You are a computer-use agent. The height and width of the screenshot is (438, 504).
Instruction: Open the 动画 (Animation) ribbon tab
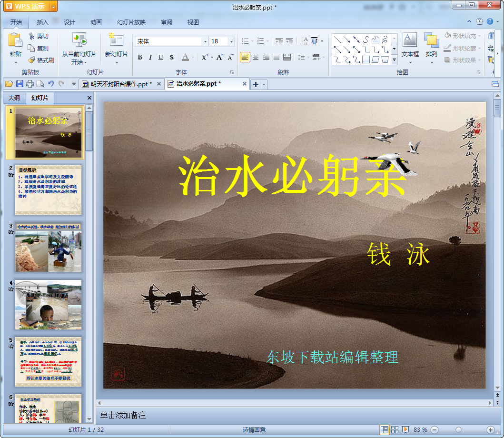coord(96,22)
